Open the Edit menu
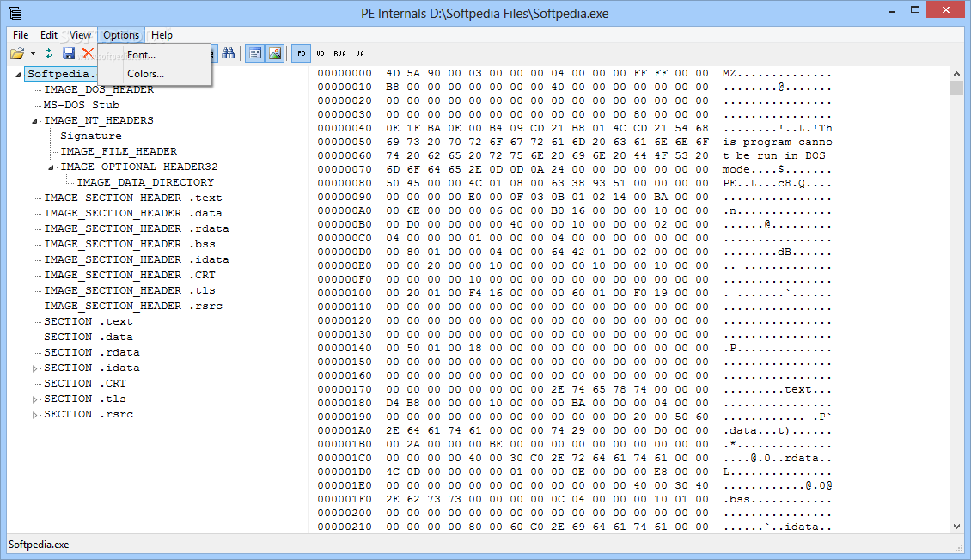The width and height of the screenshot is (971, 560). (49, 35)
